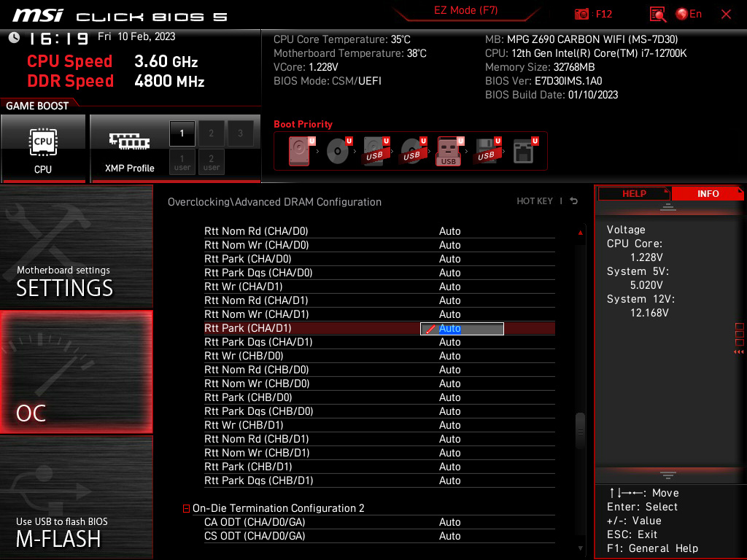
Task: Select the Rtt Park Dqs (CHB/D0) row
Action: 379,411
